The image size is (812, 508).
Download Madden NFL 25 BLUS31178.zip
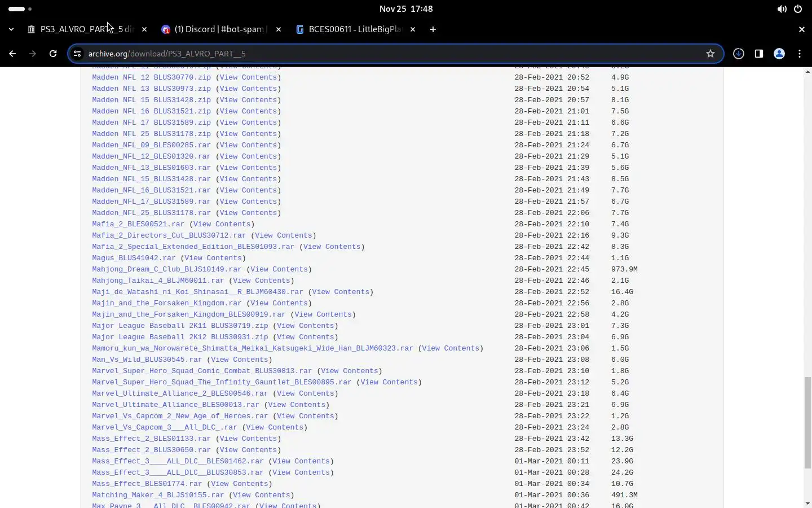(x=151, y=134)
